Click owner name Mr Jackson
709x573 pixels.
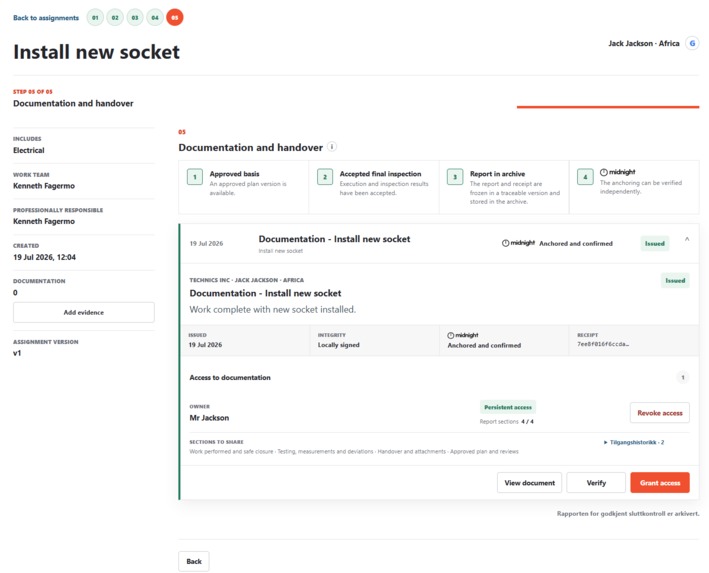tap(209, 418)
